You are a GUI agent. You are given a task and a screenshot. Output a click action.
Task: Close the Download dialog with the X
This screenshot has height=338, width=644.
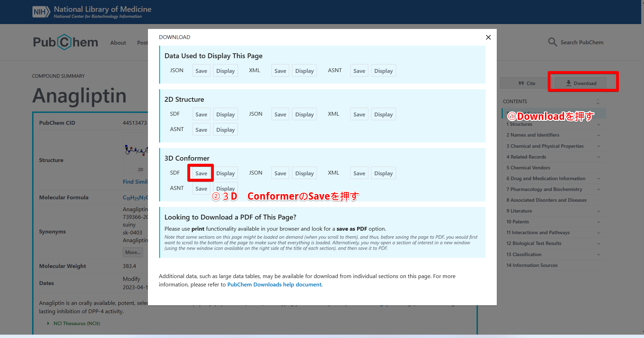click(x=488, y=37)
